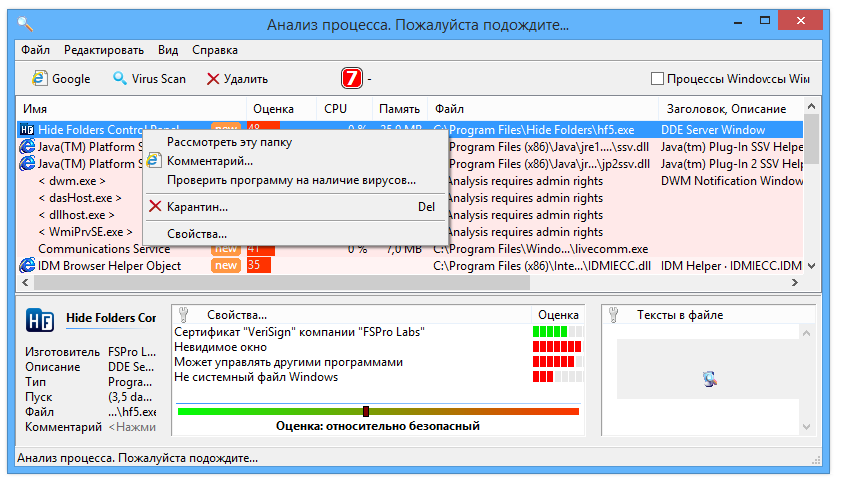The image size is (846, 483).
Task: Select the < dwm.exe > row
Action: click(x=72, y=181)
